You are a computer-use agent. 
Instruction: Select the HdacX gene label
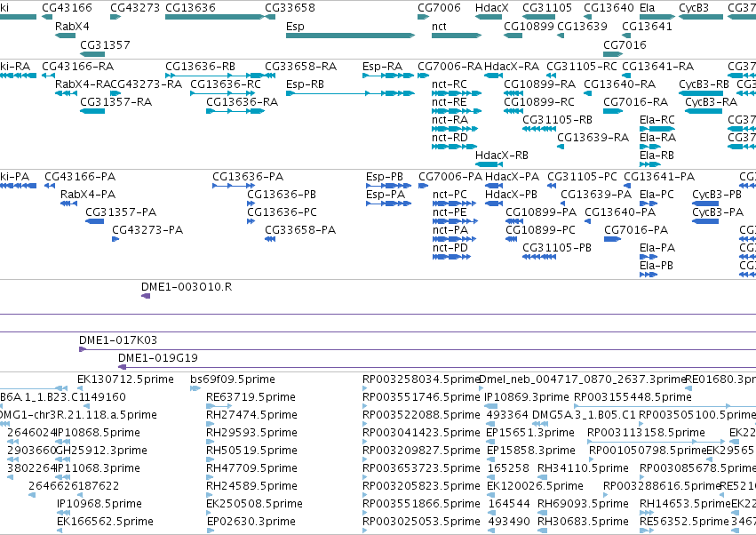point(492,8)
